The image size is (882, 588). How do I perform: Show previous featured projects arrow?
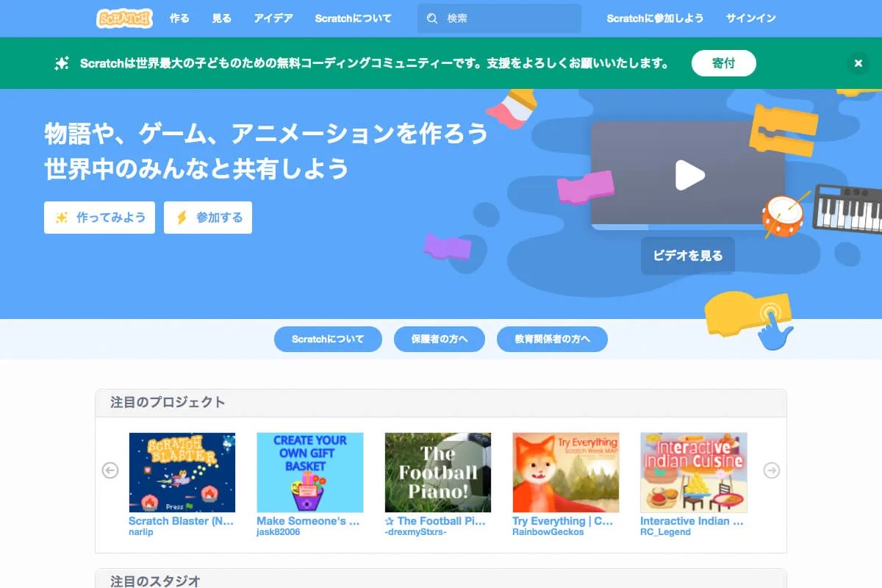coord(110,470)
